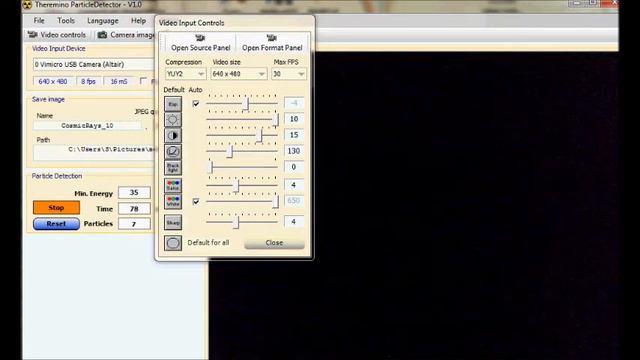This screenshot has width=640, height=360.
Task: Reset backlight with the Back light button
Action: 173,167
